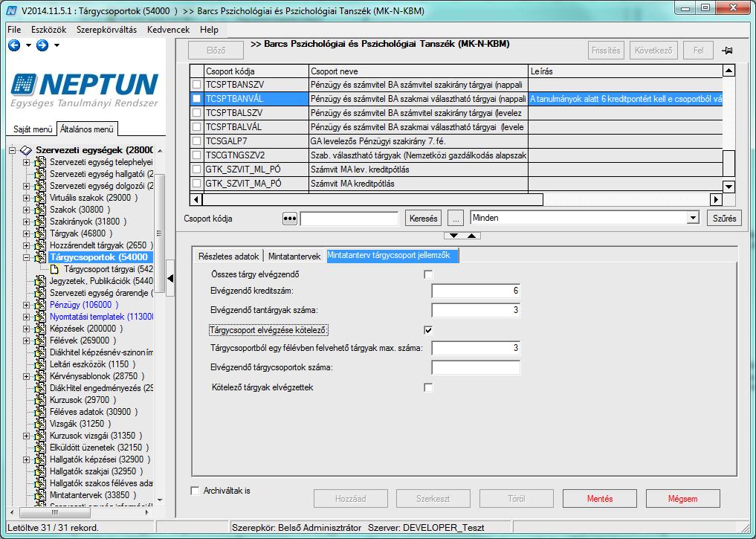Click the Szervezeti egységek book icon

pos(25,150)
